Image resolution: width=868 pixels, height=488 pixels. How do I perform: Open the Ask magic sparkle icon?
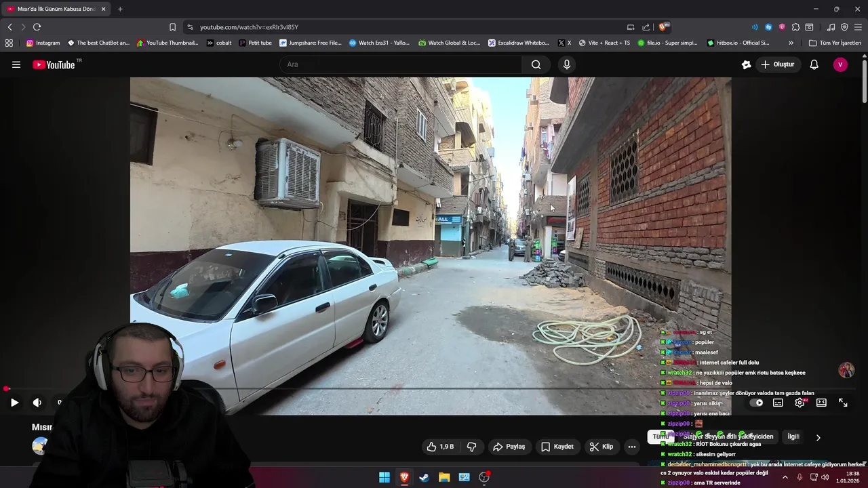[x=746, y=64]
